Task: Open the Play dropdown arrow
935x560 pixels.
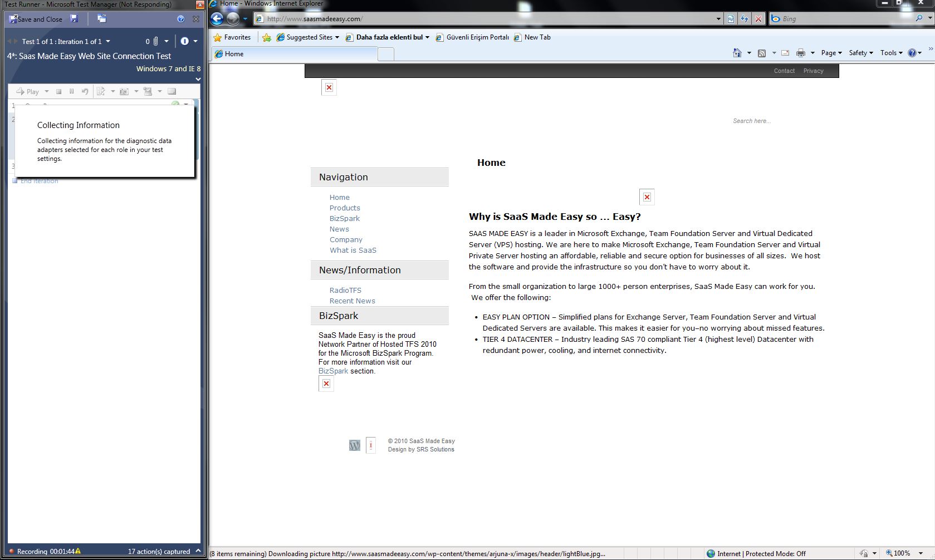Action: click(x=47, y=91)
